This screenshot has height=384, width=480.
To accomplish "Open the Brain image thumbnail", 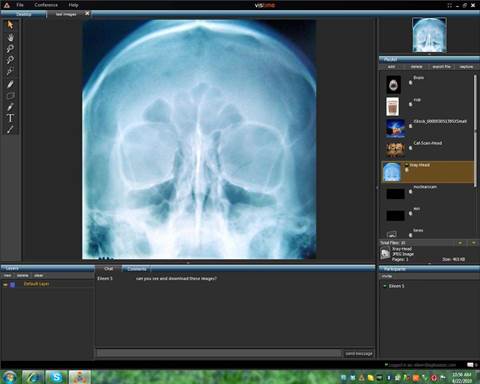I will click(393, 85).
